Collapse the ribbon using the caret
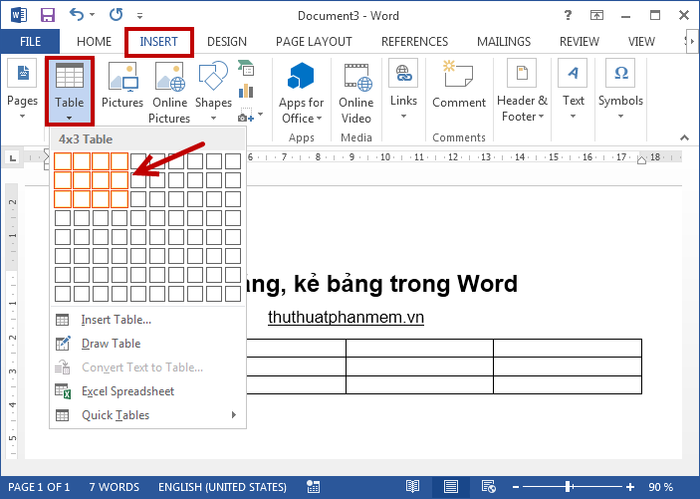 (x=684, y=137)
